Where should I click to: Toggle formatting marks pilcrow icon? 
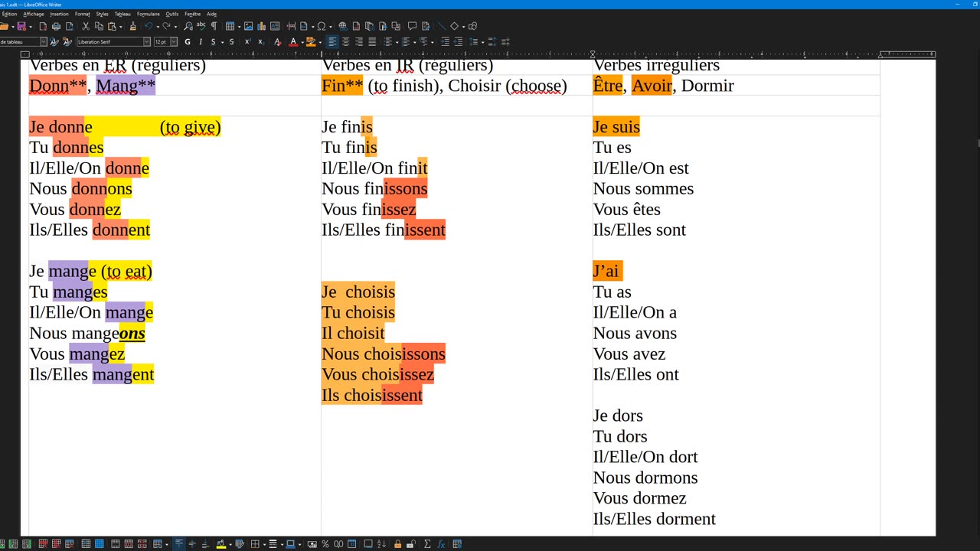(x=214, y=26)
